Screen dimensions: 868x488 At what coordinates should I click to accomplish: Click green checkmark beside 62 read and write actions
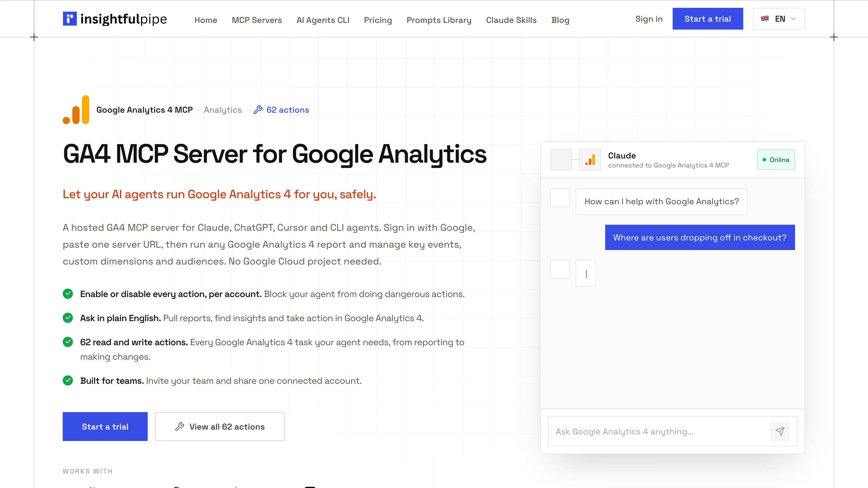coord(68,342)
